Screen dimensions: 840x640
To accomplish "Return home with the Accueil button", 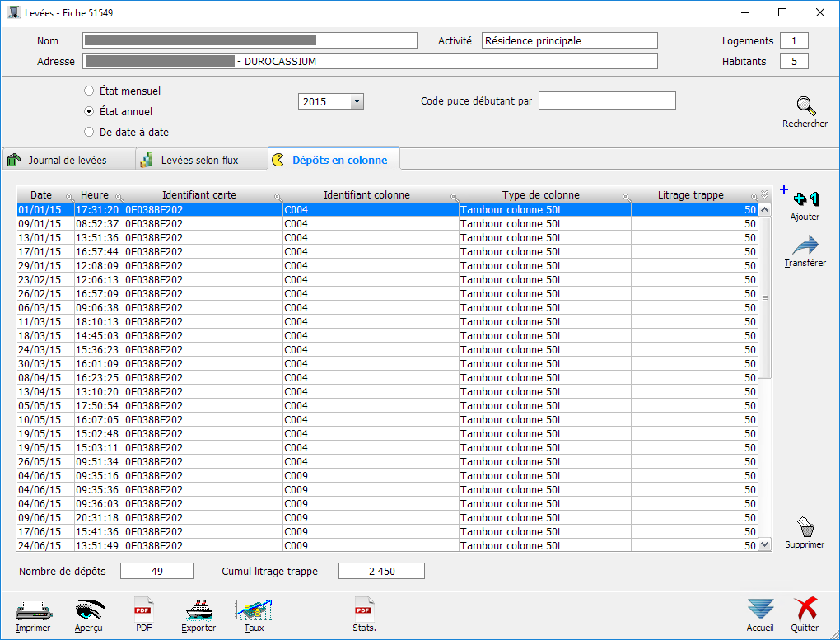I will click(760, 611).
